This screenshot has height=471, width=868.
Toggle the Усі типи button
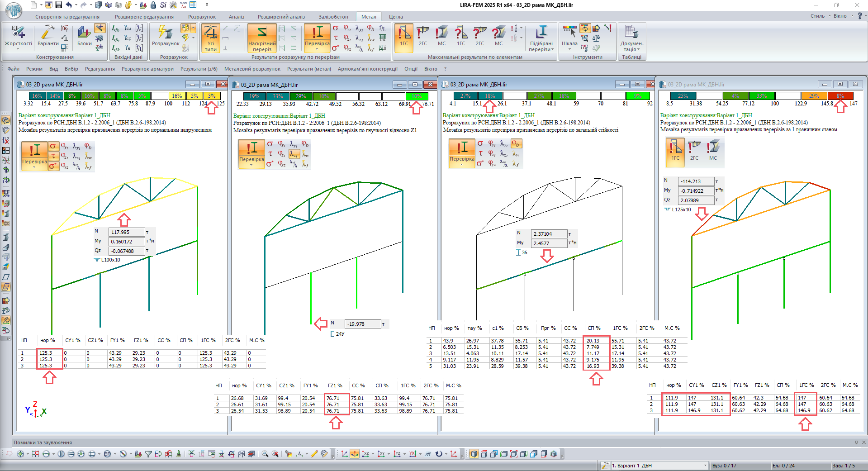click(210, 38)
